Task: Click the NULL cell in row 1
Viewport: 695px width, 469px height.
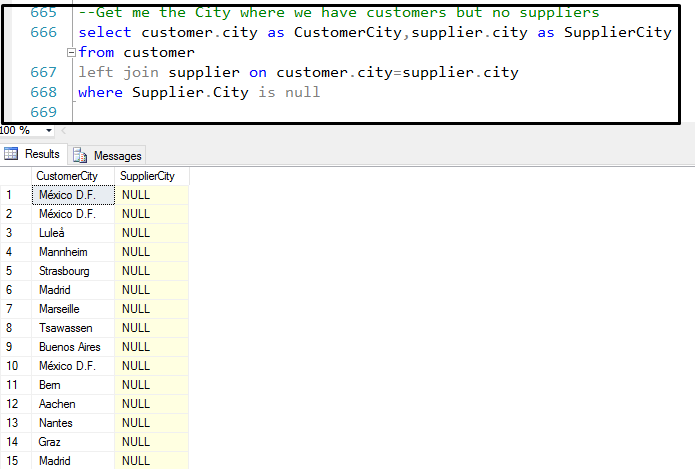Action: (x=152, y=195)
